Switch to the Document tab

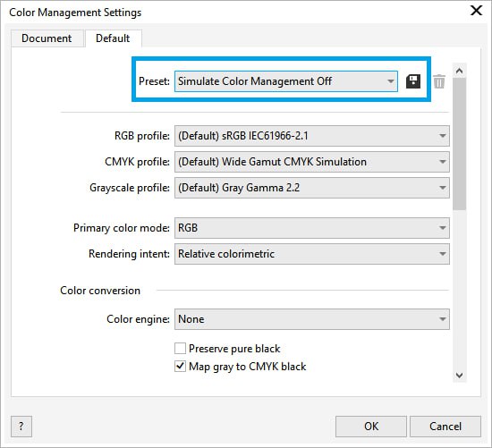(x=47, y=38)
